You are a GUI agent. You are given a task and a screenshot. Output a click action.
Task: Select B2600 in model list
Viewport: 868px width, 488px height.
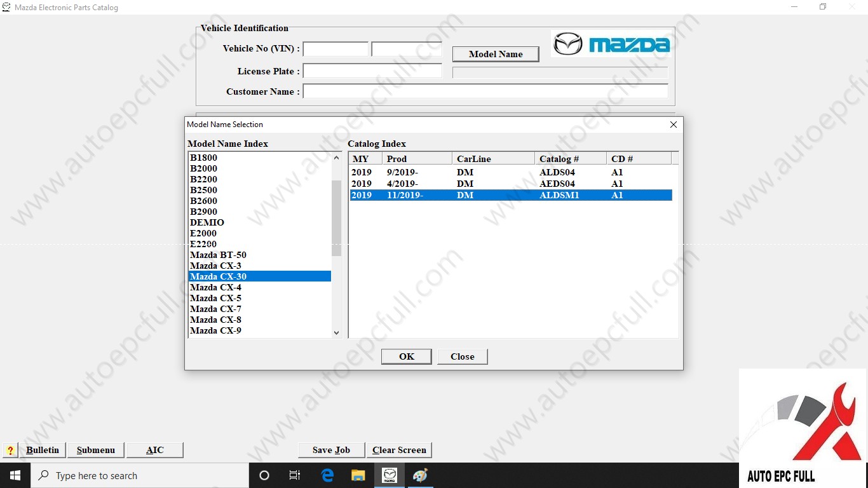[260, 201]
